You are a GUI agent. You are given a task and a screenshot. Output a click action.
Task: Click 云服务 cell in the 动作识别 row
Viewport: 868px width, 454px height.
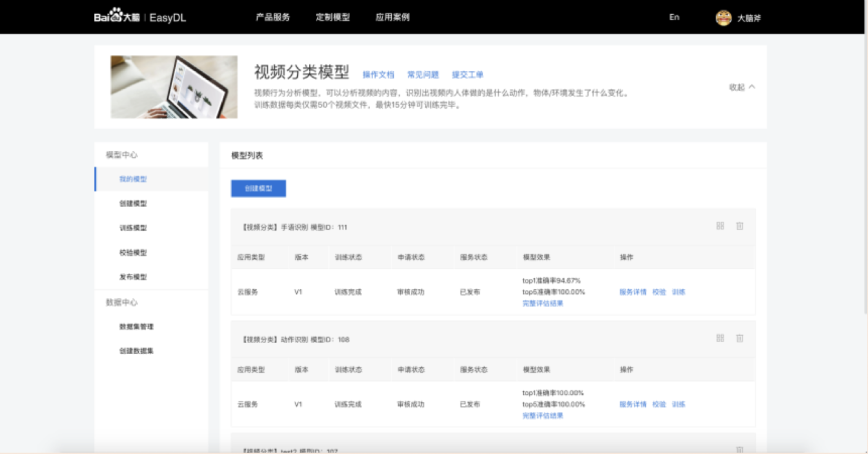pos(248,404)
